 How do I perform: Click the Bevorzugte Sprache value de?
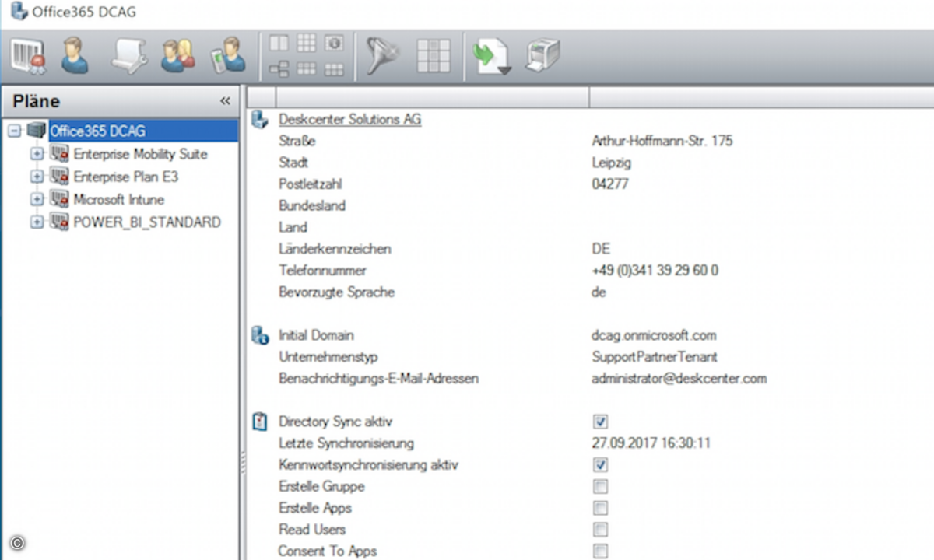tap(599, 292)
